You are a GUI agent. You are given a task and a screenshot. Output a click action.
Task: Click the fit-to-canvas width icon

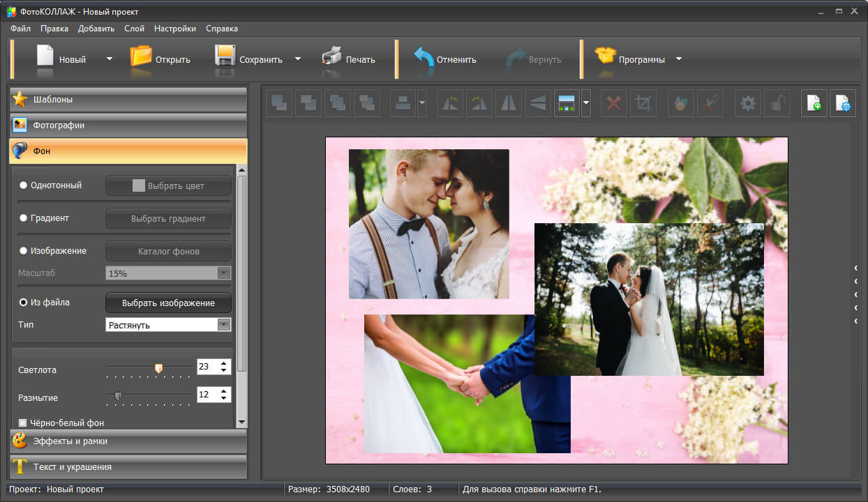click(567, 103)
